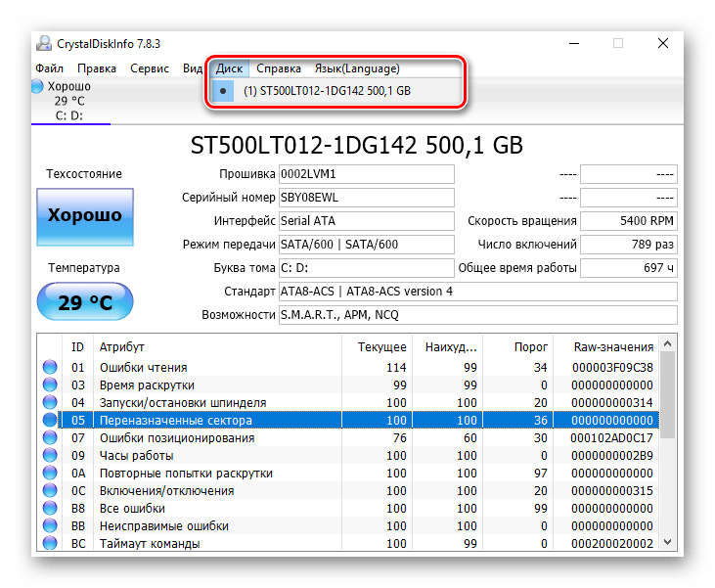
Task: Click scroll down arrow of attribute list
Action: (668, 542)
